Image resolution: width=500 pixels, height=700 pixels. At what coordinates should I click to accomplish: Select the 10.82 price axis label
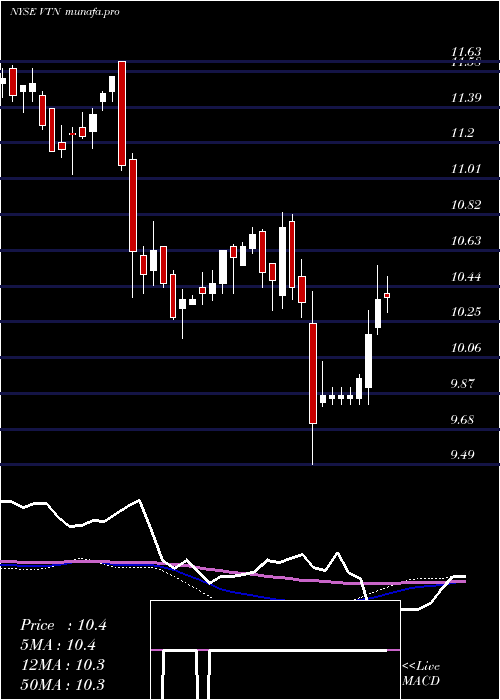466,205
